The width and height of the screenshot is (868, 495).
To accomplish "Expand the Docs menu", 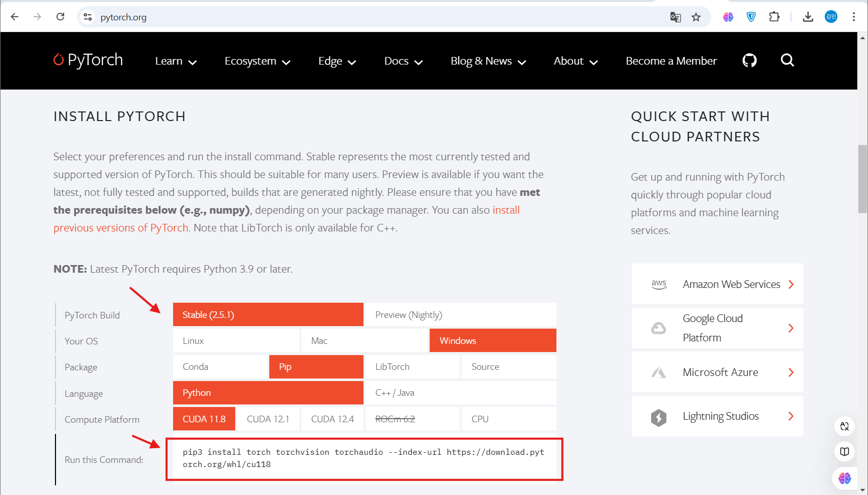I will coord(403,61).
